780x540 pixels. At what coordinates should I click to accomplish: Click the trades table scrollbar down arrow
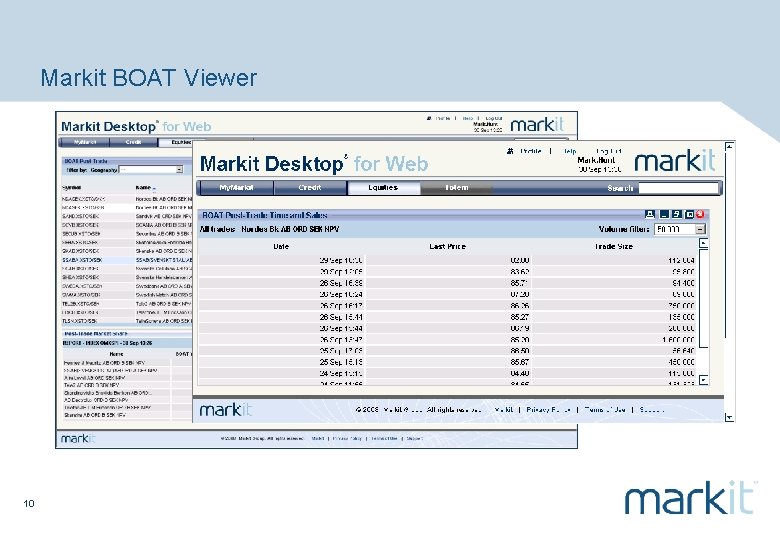point(703,380)
